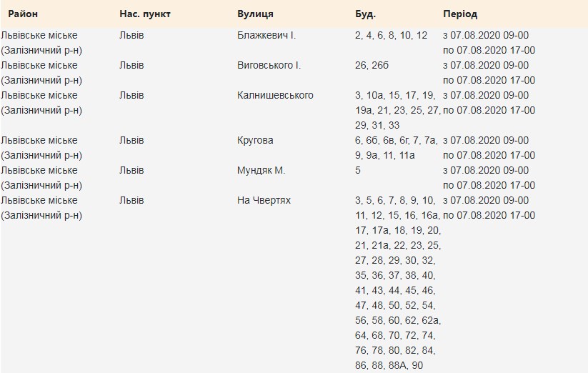Viewport: 588px width, 373px height.
Task: Click the "Мундяк М." street entry
Action: point(261,170)
